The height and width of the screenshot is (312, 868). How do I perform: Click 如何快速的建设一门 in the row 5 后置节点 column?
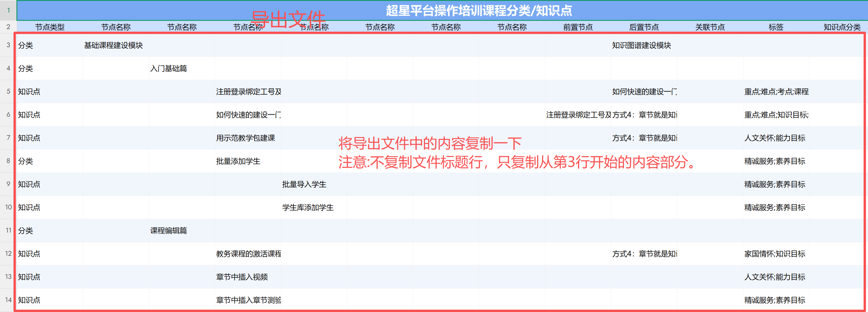[645, 91]
